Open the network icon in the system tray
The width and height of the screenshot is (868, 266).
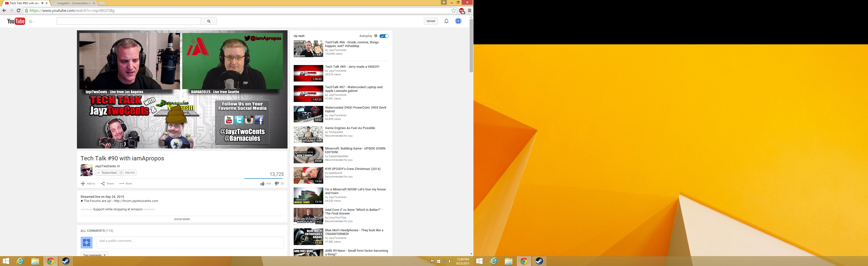[x=444, y=261]
